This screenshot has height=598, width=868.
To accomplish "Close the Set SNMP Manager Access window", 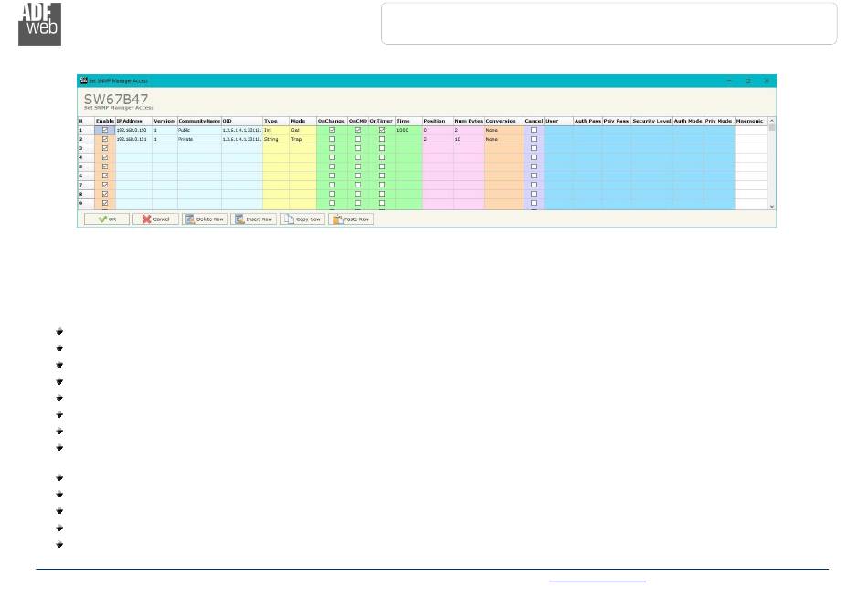I will pyautogui.click(x=767, y=80).
